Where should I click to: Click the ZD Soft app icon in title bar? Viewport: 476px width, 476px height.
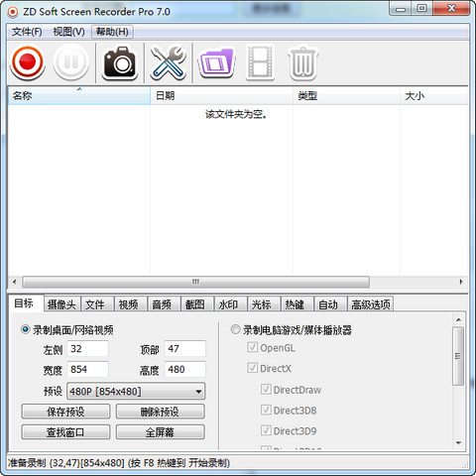pos(13,12)
